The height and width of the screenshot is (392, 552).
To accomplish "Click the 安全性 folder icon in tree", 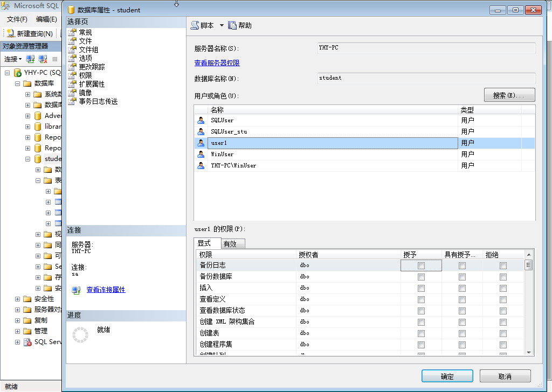I will click(27, 299).
